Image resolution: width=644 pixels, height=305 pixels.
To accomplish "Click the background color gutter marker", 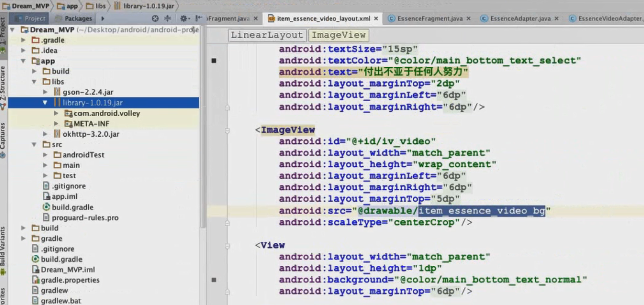I will point(214,280).
